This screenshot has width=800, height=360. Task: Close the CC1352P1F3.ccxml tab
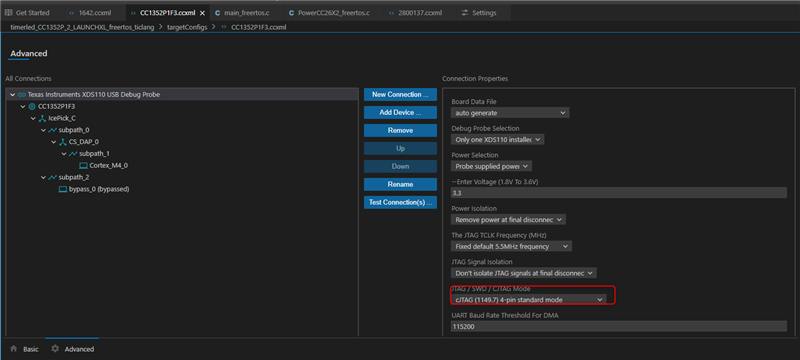(x=202, y=13)
